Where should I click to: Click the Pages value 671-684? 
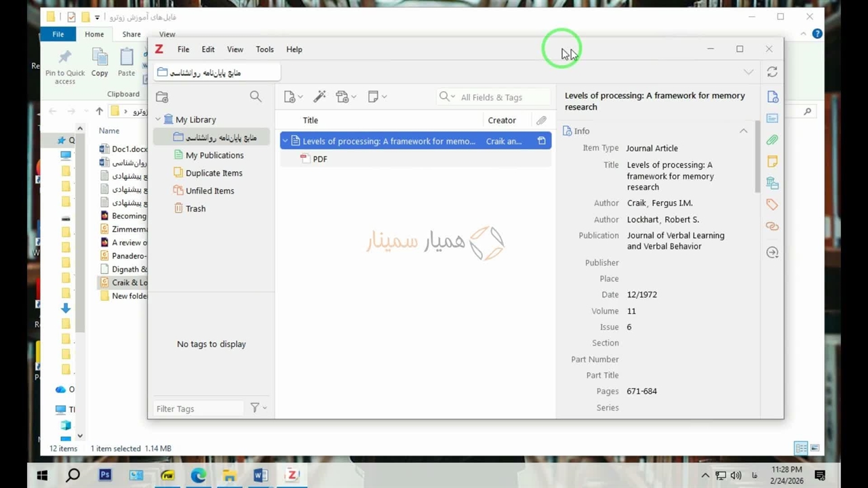pos(642,391)
